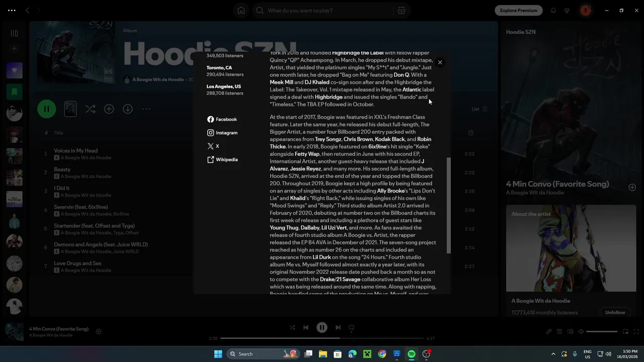Mute using the speaker icon
Screen dimensions: 644x362
tap(581, 332)
